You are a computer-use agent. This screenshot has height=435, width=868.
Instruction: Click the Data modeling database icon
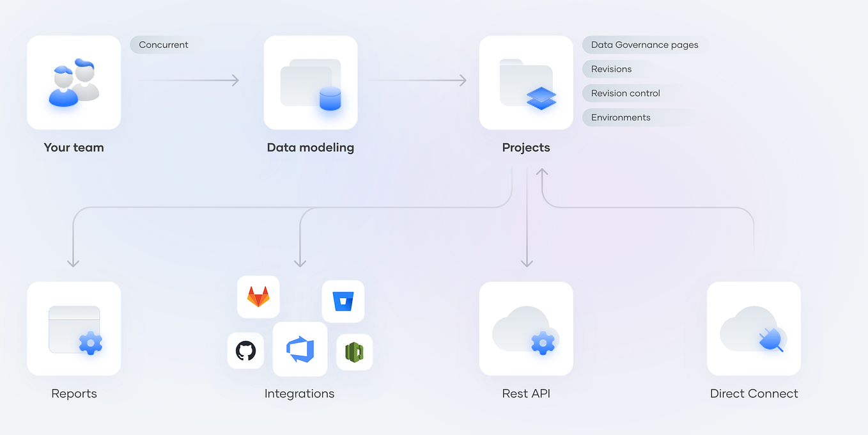click(311, 82)
